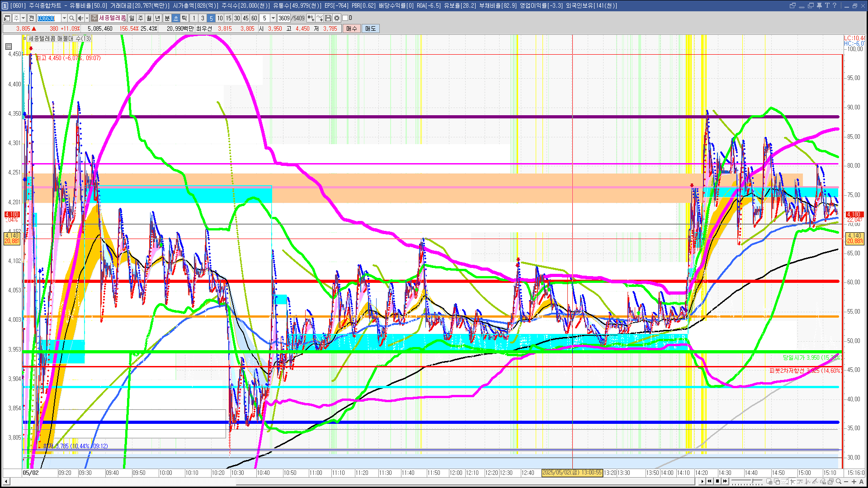Click the save chart floppy disk icon
Viewport: 868px width, 488px height.
pyautogui.click(x=329, y=18)
